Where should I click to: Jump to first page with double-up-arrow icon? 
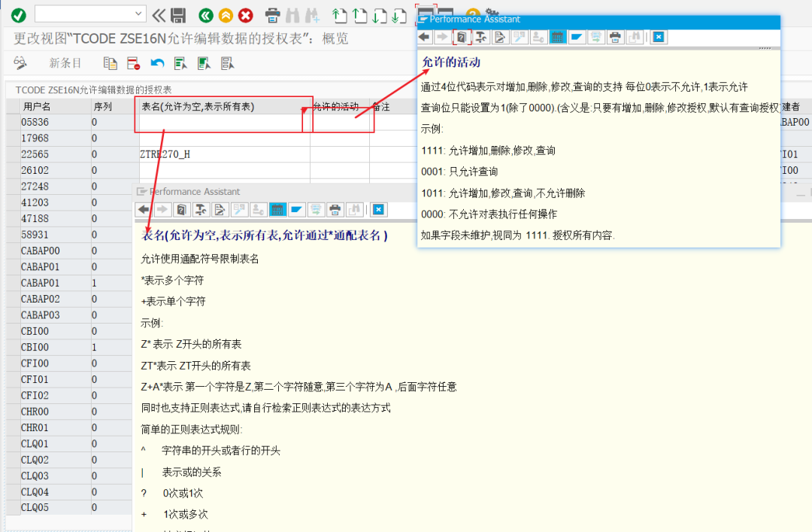coord(339,16)
